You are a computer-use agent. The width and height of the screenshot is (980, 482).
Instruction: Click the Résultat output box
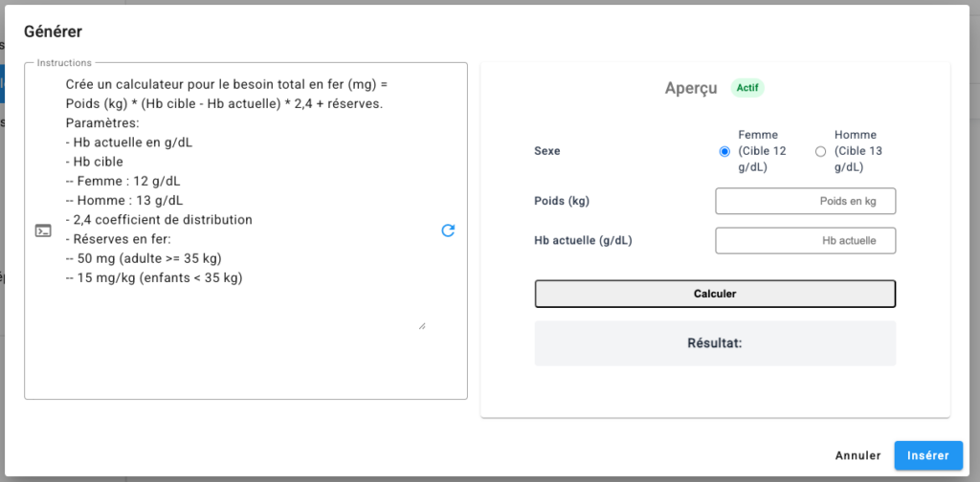(715, 343)
